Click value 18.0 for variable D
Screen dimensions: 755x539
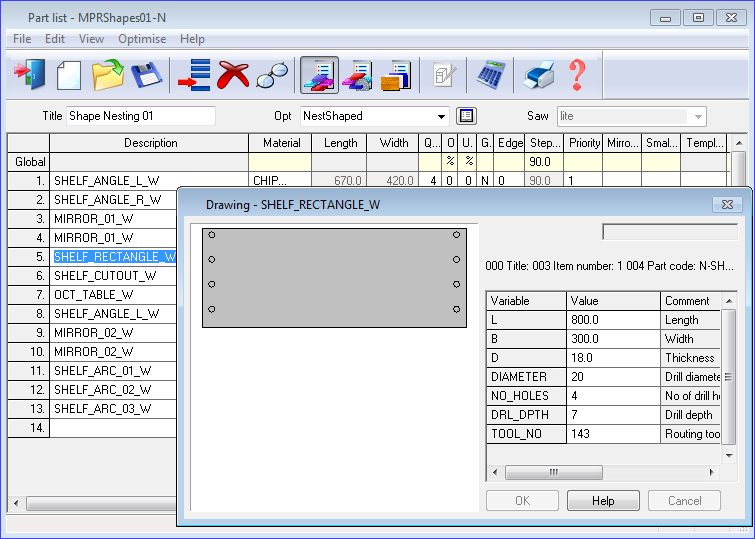613,357
